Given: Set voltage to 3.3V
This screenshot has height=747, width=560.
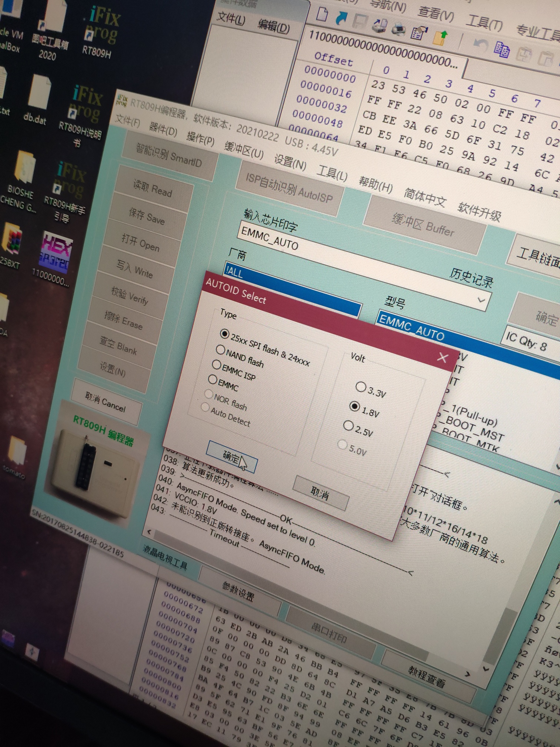Looking at the screenshot, I should [360, 387].
